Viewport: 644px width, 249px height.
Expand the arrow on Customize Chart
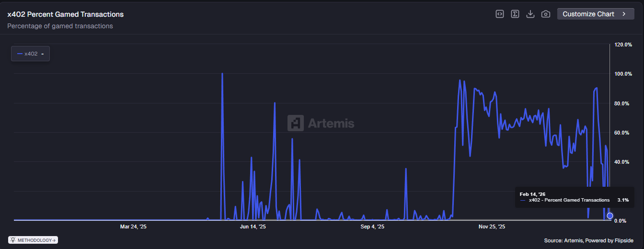point(624,14)
